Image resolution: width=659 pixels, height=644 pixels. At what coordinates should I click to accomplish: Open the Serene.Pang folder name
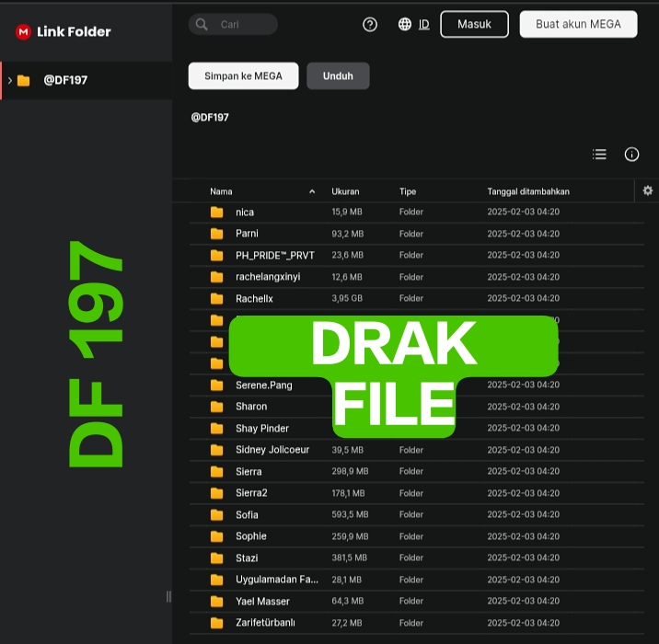[263, 385]
